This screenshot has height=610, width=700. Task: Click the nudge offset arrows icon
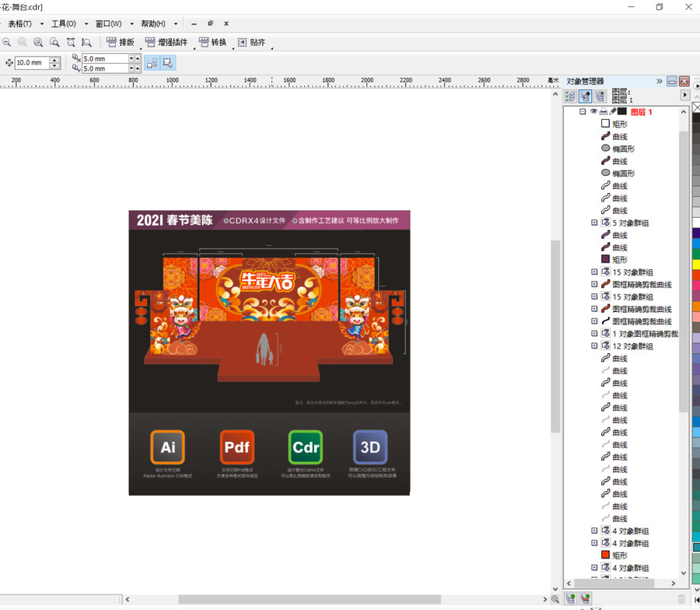click(9, 63)
